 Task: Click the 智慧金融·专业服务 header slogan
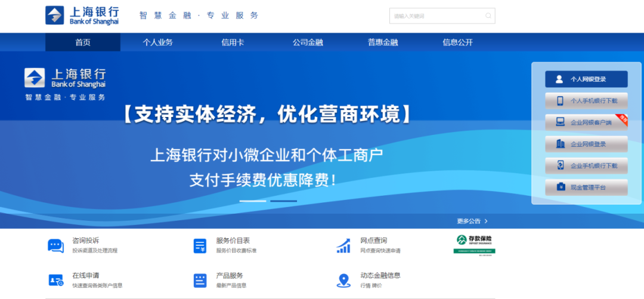(x=199, y=16)
